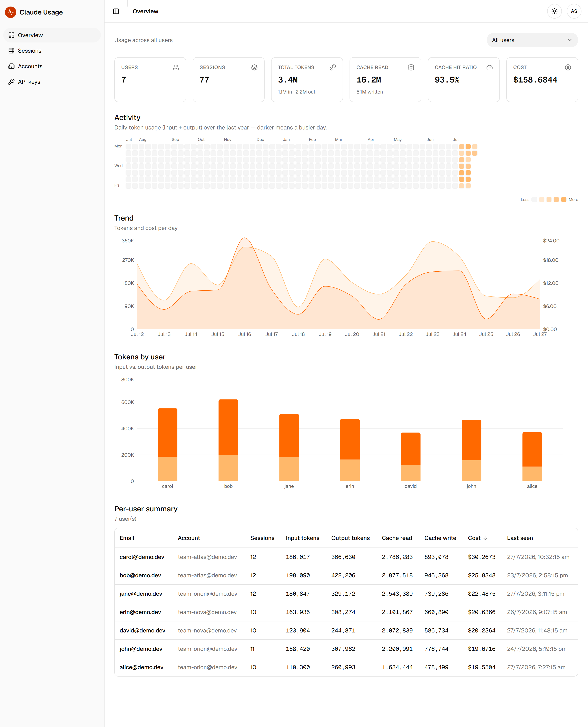Select david@demo.dev in summary table
The image size is (588, 727).
tap(142, 630)
